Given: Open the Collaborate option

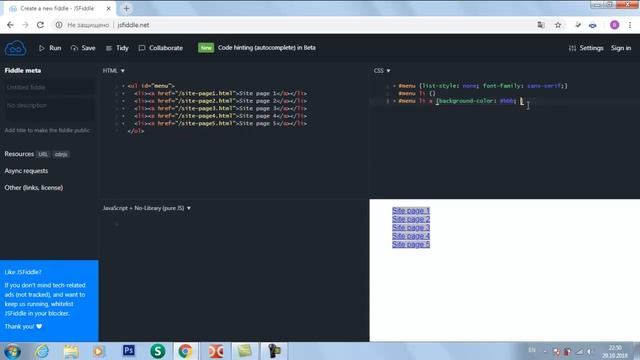Looking at the screenshot, I should point(161,48).
